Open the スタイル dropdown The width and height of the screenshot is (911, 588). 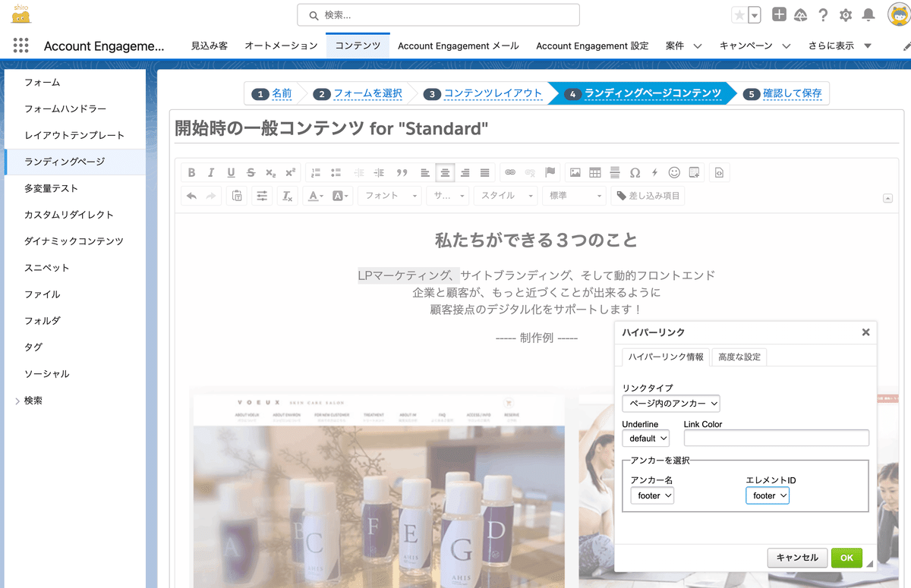point(506,196)
